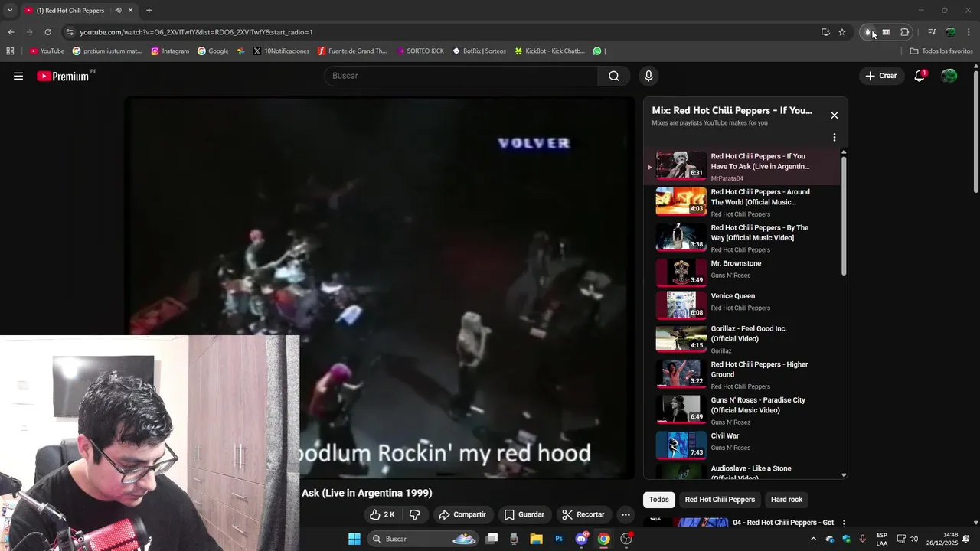Viewport: 980px width, 551px height.
Task: Open Windows Start menu
Action: (x=354, y=539)
